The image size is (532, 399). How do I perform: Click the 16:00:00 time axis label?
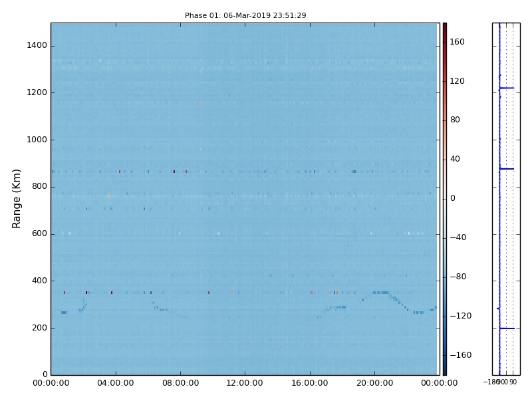coord(310,384)
